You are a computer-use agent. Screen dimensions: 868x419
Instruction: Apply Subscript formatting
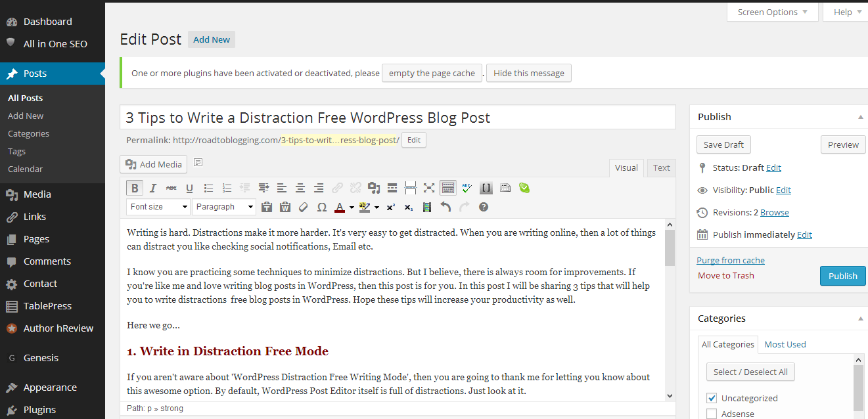tap(409, 207)
